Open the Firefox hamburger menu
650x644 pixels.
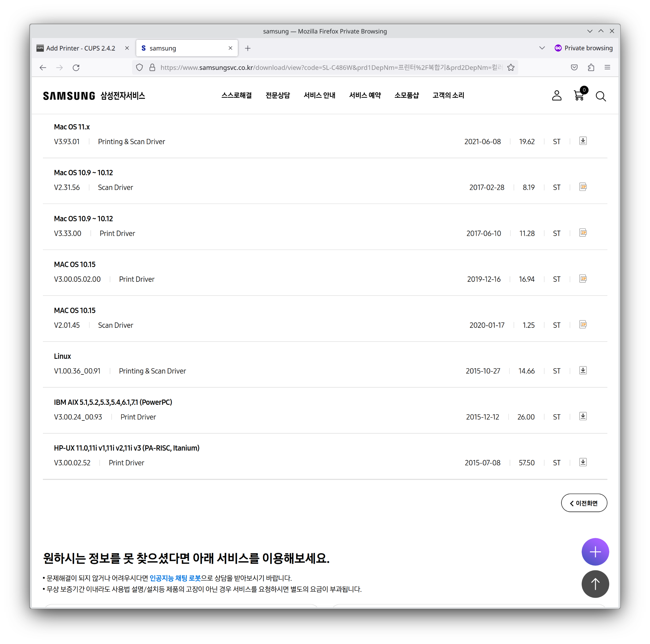[x=607, y=67]
